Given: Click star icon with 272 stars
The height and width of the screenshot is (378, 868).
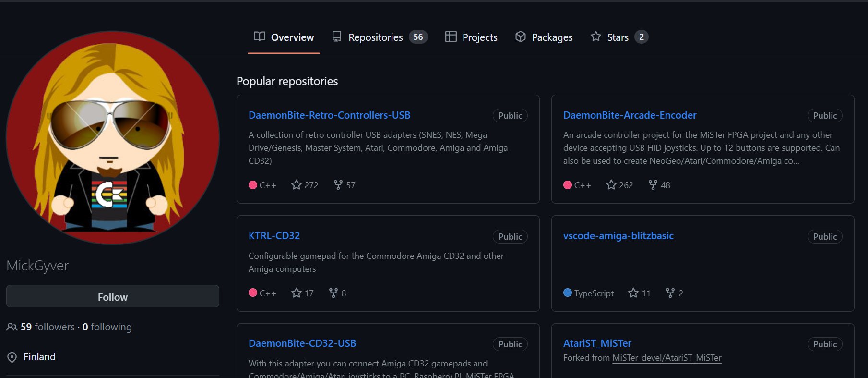Looking at the screenshot, I should [x=297, y=184].
